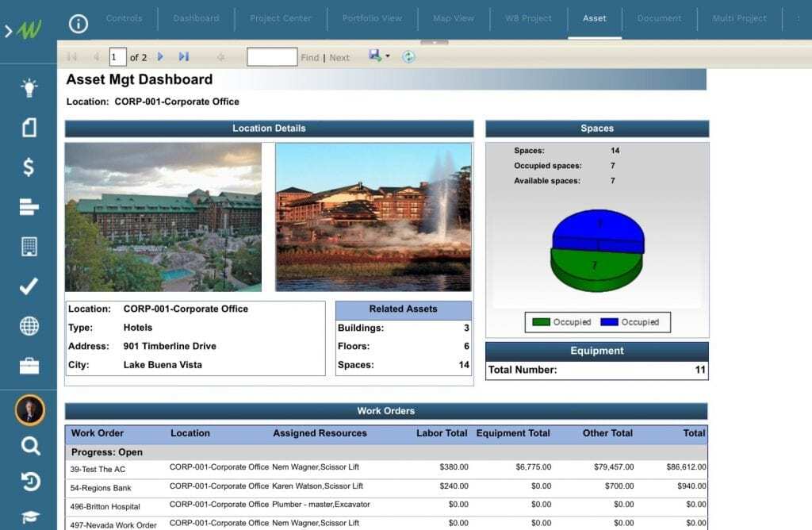Open the building asset icon in sidebar
This screenshot has width=812, height=530.
[29, 247]
